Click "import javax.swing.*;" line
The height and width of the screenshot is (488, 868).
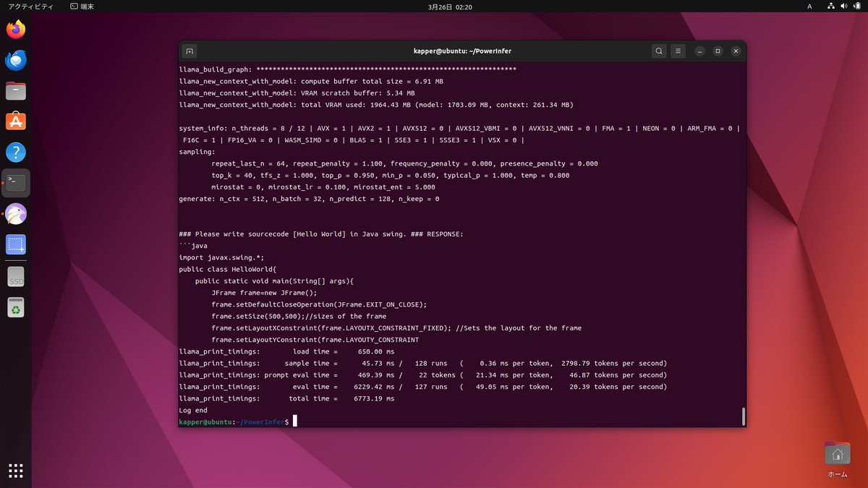click(221, 257)
